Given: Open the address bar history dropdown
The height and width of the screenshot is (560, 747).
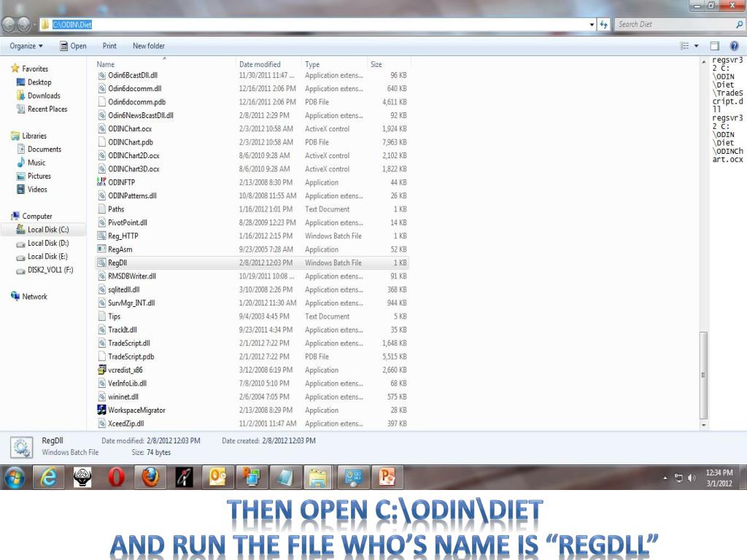Looking at the screenshot, I should pos(592,24).
